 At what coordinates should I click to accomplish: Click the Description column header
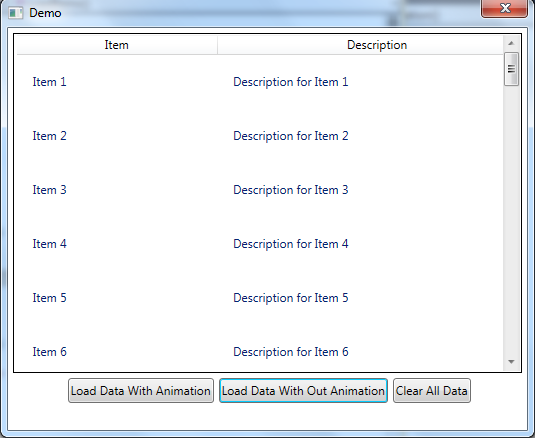point(377,45)
